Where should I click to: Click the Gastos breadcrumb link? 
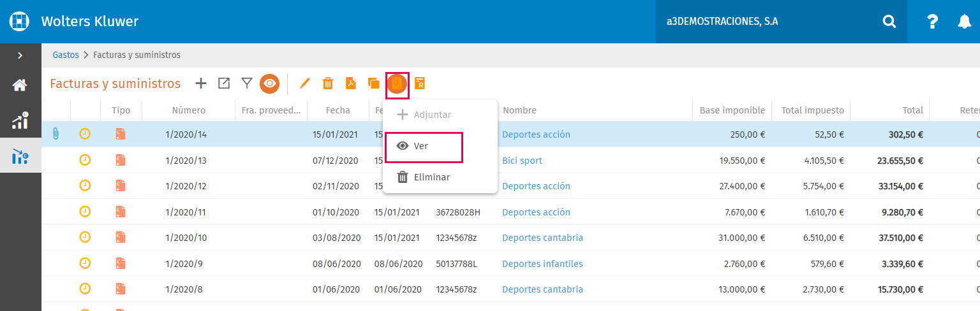point(66,55)
